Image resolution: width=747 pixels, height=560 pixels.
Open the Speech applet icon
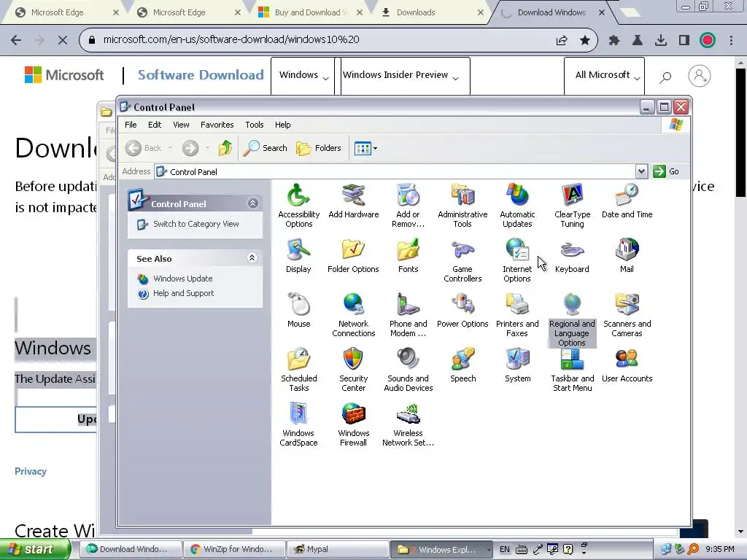(463, 366)
